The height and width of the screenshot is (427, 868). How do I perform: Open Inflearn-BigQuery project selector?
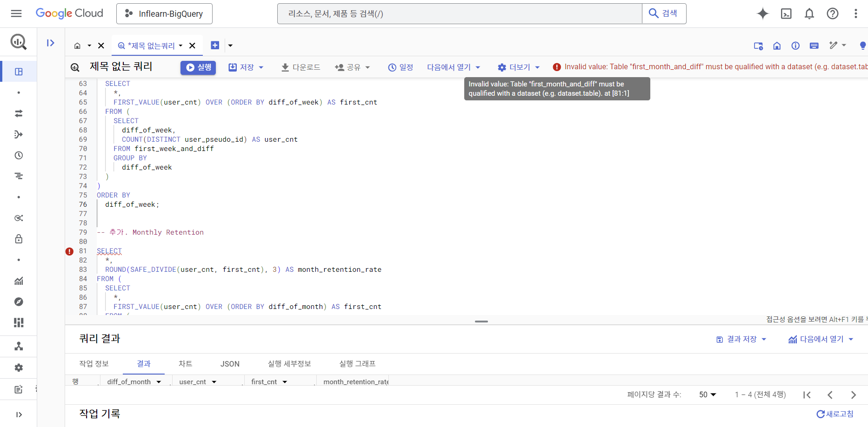click(164, 13)
